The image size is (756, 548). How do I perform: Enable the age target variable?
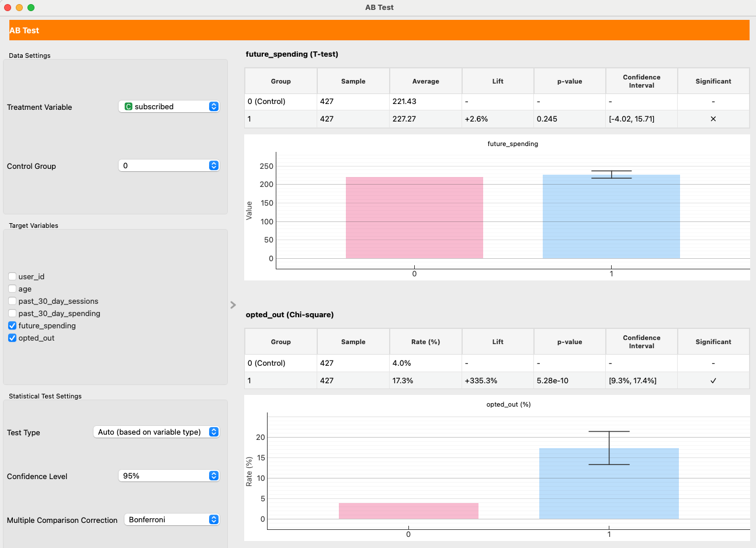click(x=12, y=289)
